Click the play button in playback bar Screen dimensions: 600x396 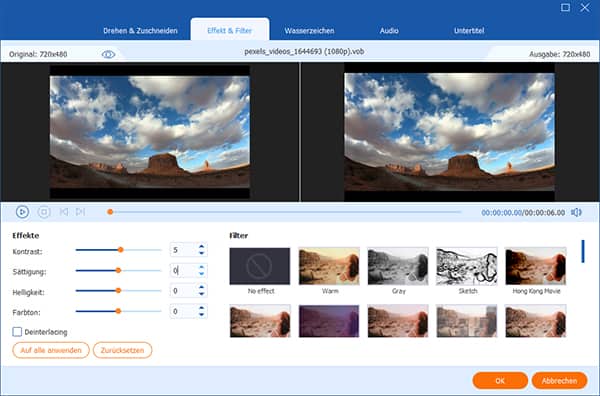coord(22,212)
